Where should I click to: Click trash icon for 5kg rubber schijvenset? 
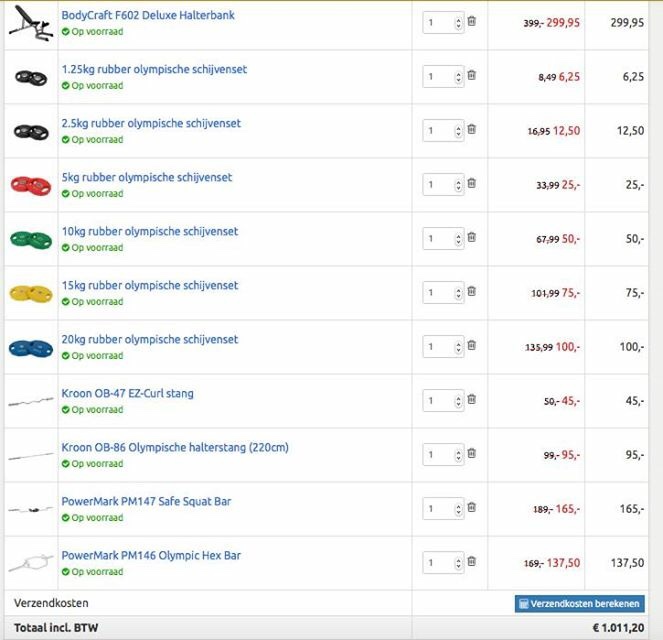tap(472, 183)
